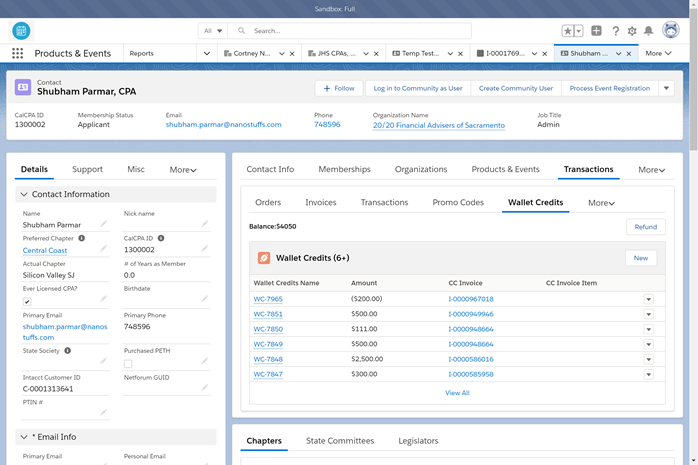698x465 pixels.
Task: Click the Favorites star icon
Action: click(x=568, y=31)
